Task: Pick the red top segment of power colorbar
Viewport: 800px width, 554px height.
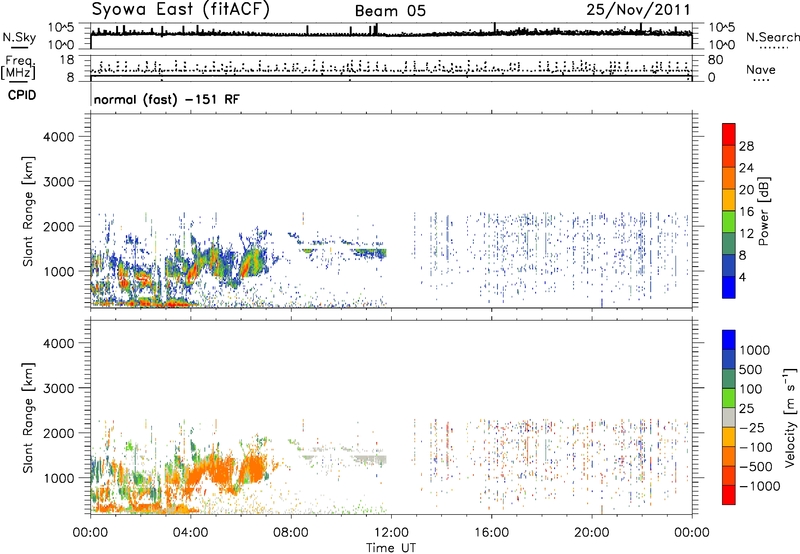Action: tap(729, 135)
